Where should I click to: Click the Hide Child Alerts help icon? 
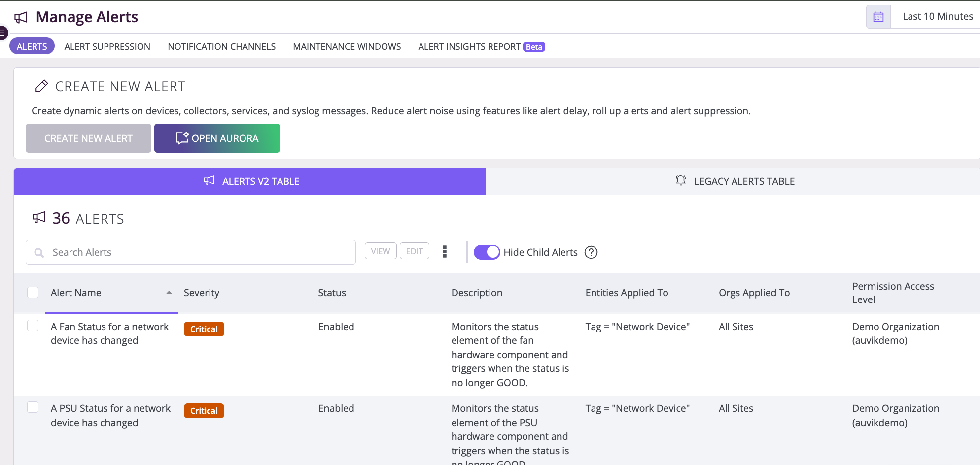[x=591, y=252]
